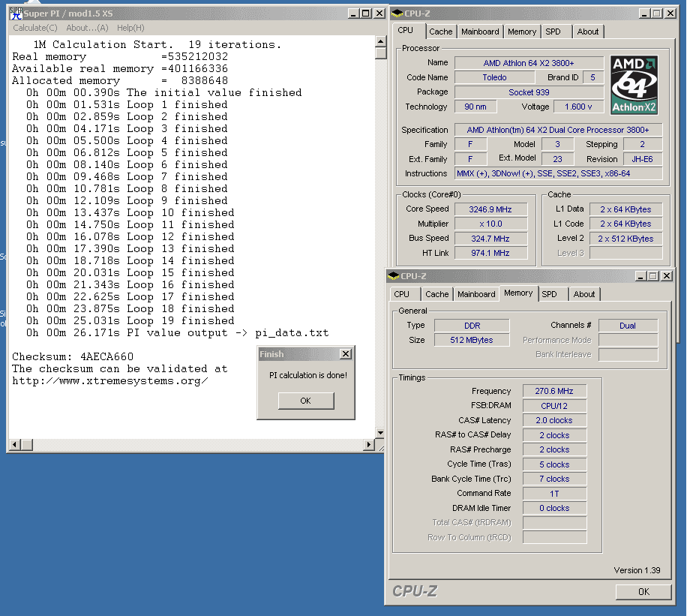Click the 'Checksum: 4AECA660' line in Super PI
Viewport: 687px width, 616px height.
73,356
